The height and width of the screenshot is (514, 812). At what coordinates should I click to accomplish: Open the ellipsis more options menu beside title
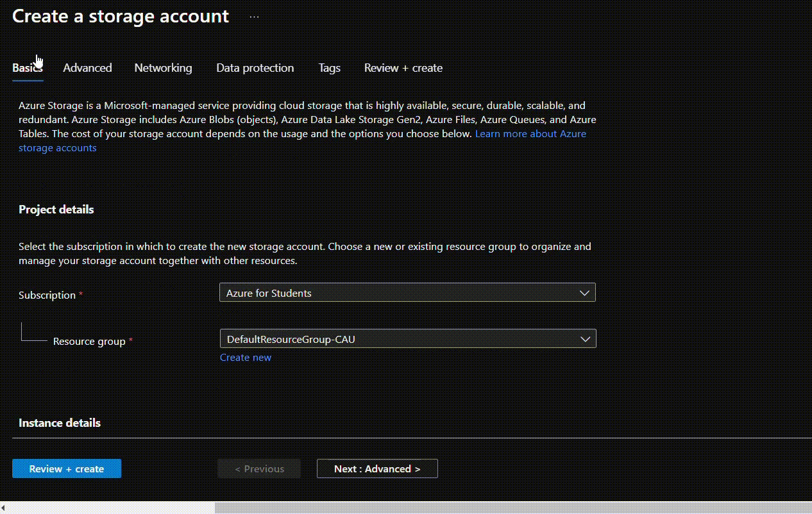pyautogui.click(x=254, y=17)
